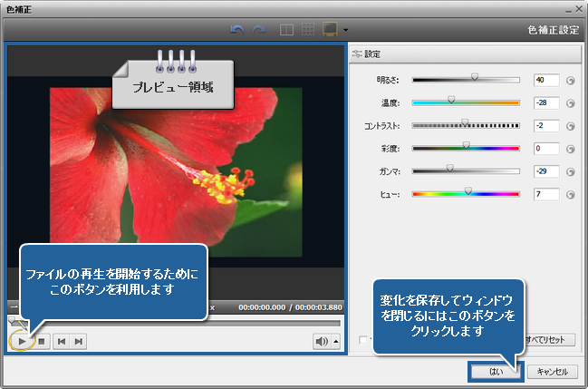Click the 彩度 saturation slider handle
Viewport: 588px width, 389px height.
pyautogui.click(x=467, y=145)
